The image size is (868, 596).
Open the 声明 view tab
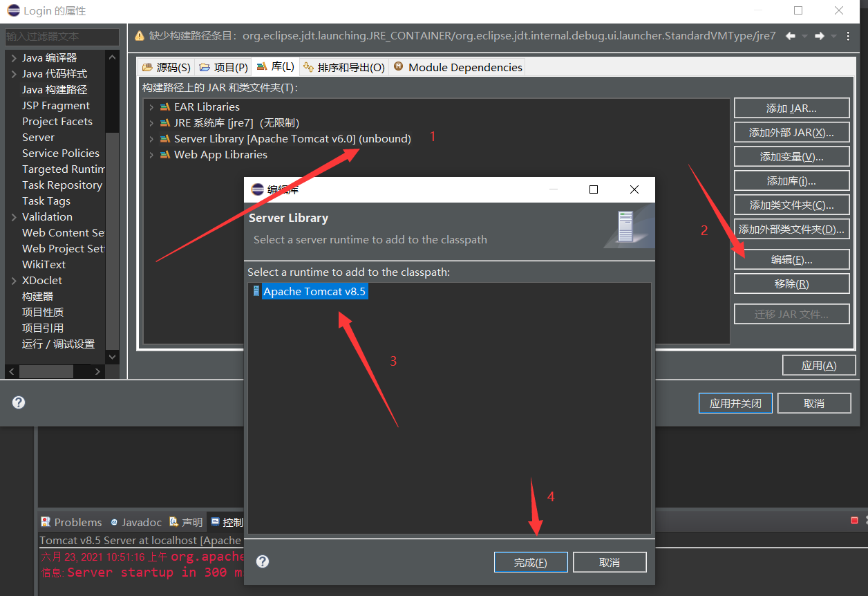pos(187,522)
